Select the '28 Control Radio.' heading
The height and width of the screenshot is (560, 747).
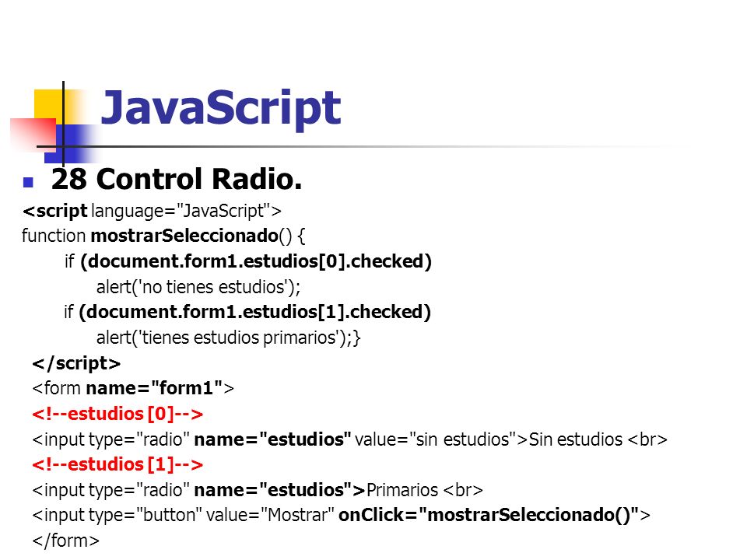[177, 180]
